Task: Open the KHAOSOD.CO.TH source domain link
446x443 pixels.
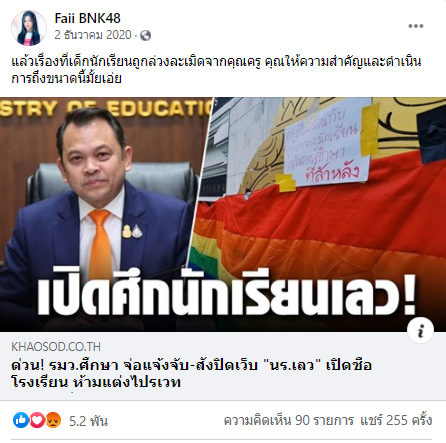Action: [x=56, y=347]
